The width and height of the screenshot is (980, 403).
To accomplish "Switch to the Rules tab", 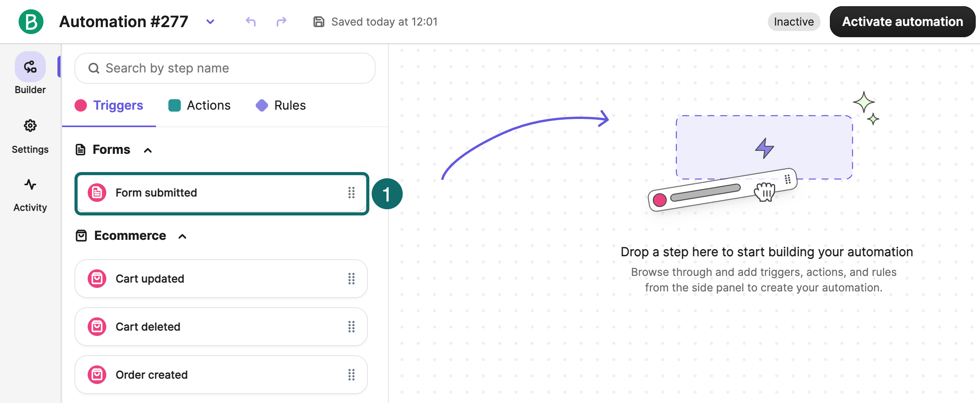I will (281, 105).
